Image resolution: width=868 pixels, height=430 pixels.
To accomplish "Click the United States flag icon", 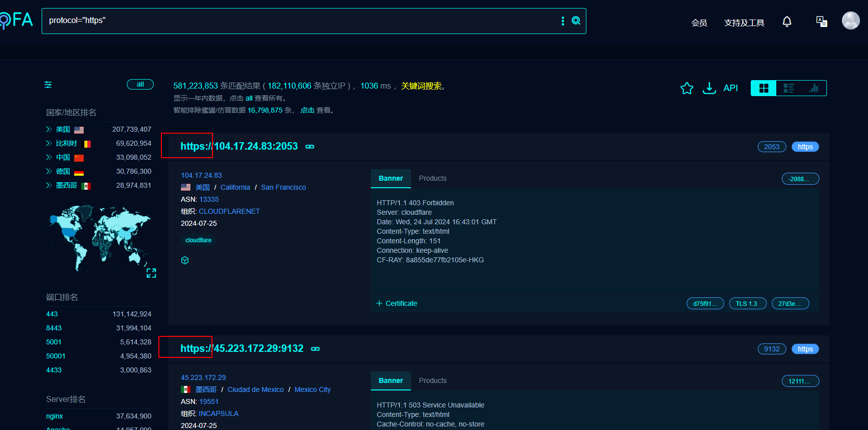I will pos(79,130).
